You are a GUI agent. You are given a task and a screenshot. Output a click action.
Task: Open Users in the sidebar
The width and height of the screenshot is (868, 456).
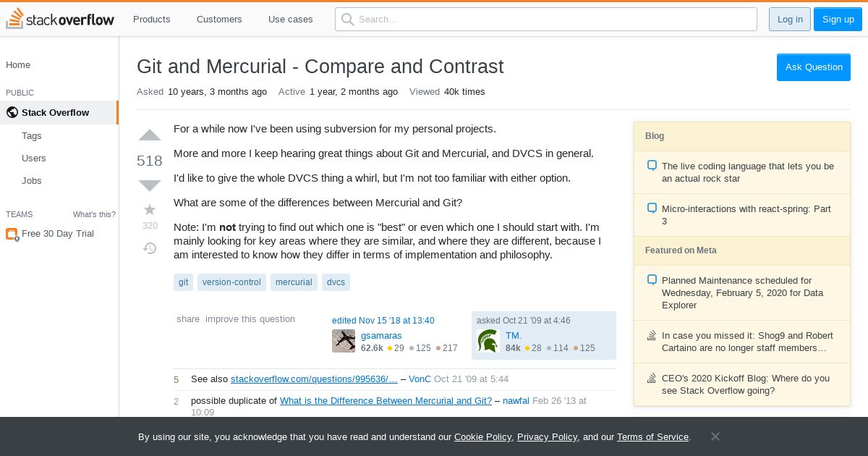pyautogui.click(x=34, y=158)
